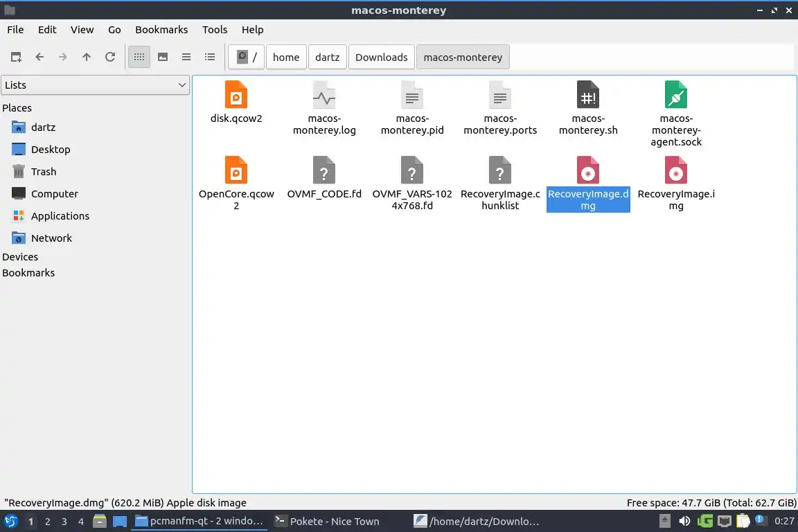Screen dimensions: 798x532
Task: Open the update notifier tray icon
Action: pos(761,520)
